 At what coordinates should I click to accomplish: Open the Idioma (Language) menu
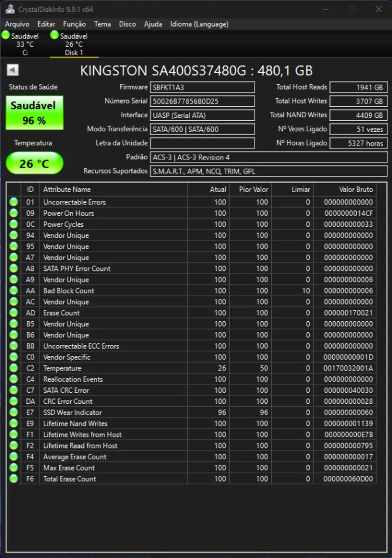(x=199, y=24)
